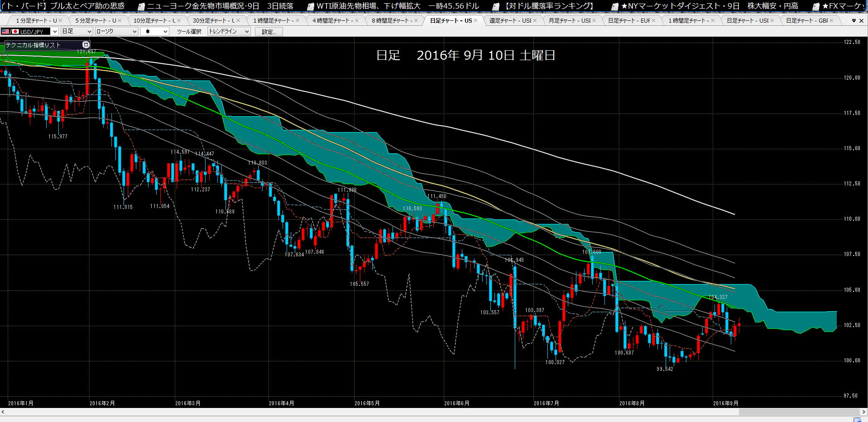This screenshot has width=868, height=422.
Task: Click the chart title 日足 2016年 9月 10日 土曜日
Action: click(465, 55)
